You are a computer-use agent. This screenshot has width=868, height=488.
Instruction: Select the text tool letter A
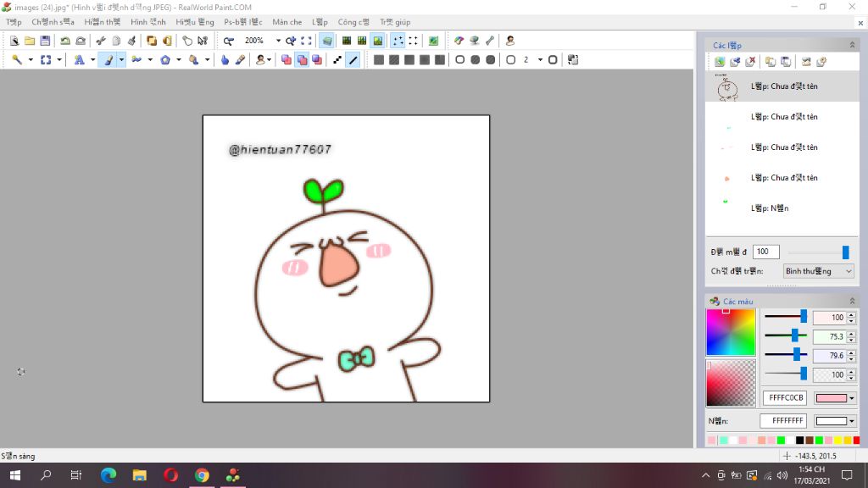click(x=79, y=60)
